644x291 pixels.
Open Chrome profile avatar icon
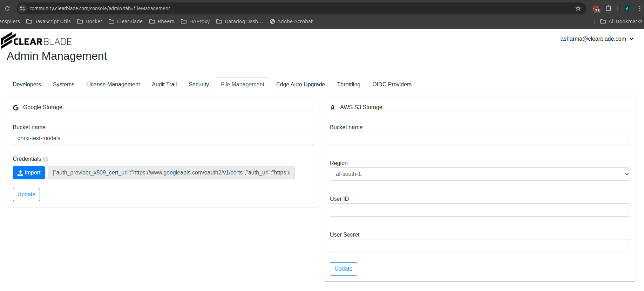tap(627, 8)
